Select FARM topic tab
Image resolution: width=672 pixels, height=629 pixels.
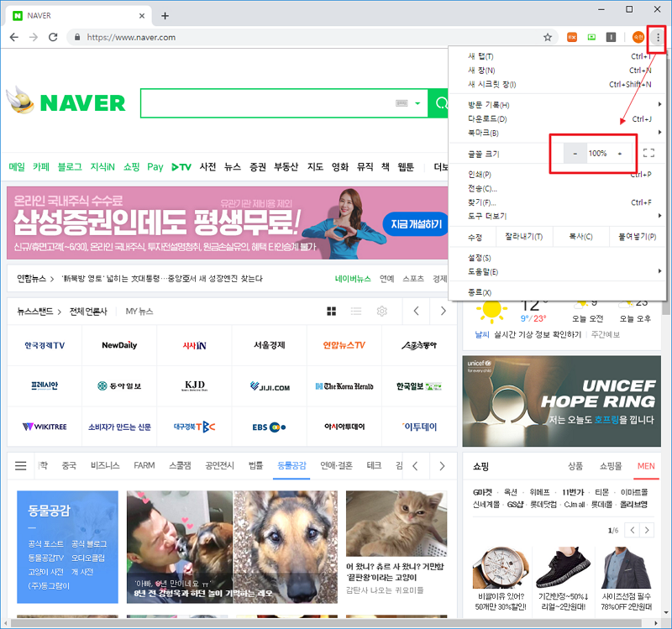pos(144,466)
